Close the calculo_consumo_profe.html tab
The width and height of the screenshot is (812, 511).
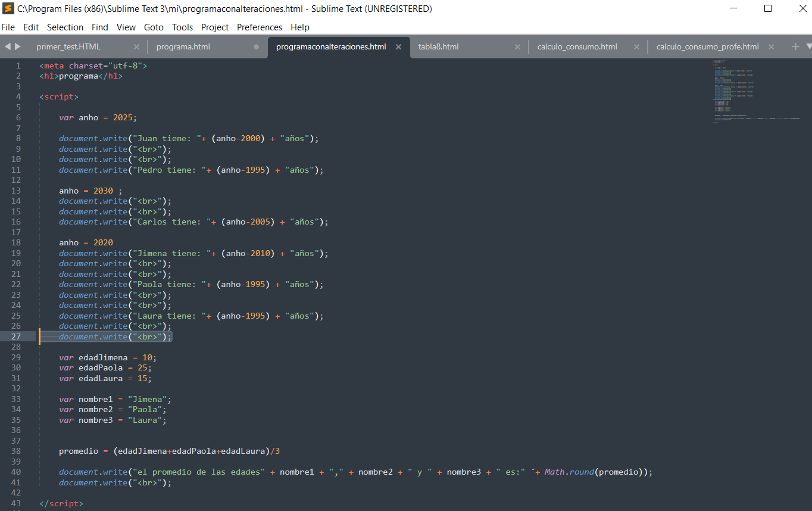[x=772, y=47]
